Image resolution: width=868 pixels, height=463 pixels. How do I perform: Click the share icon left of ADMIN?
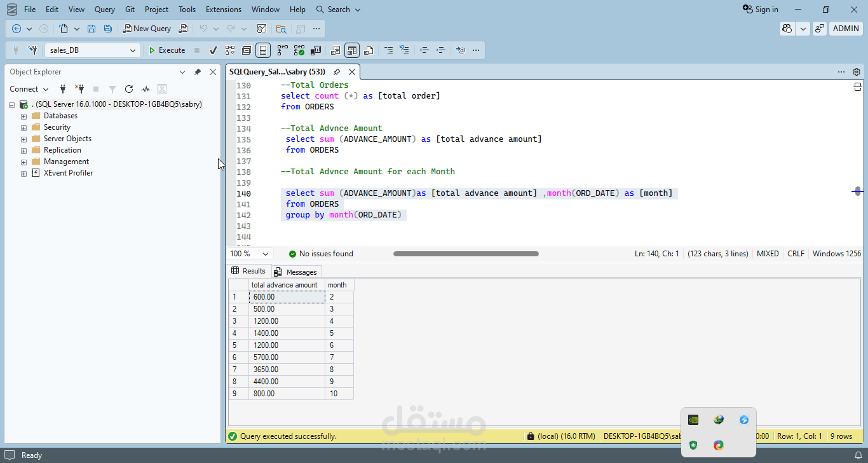point(820,29)
